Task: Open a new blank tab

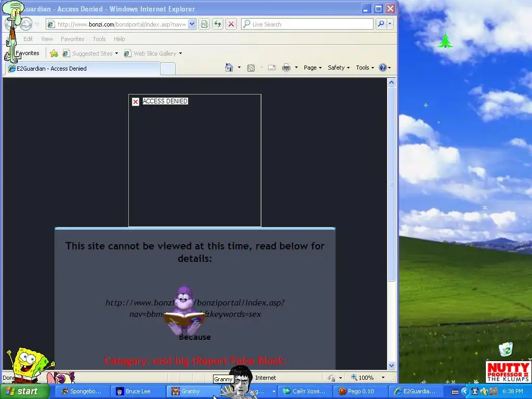Action: 168,69
